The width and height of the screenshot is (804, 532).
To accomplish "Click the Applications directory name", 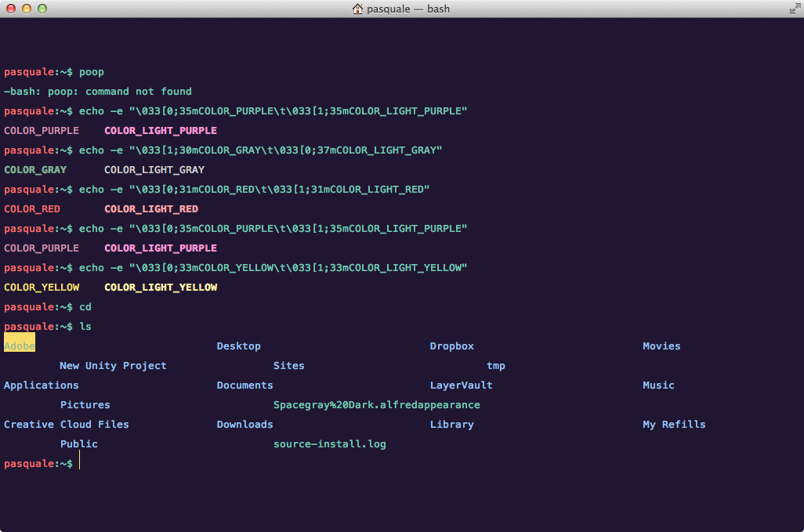I will (41, 385).
